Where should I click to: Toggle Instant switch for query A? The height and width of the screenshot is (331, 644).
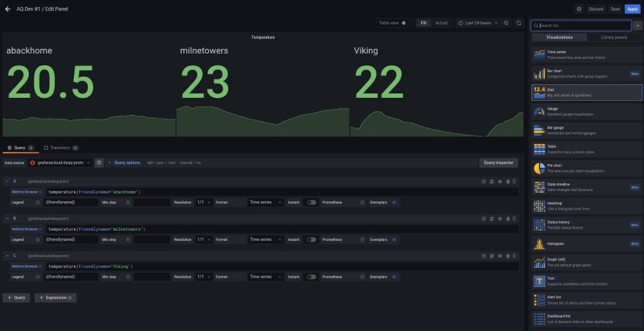(x=312, y=202)
